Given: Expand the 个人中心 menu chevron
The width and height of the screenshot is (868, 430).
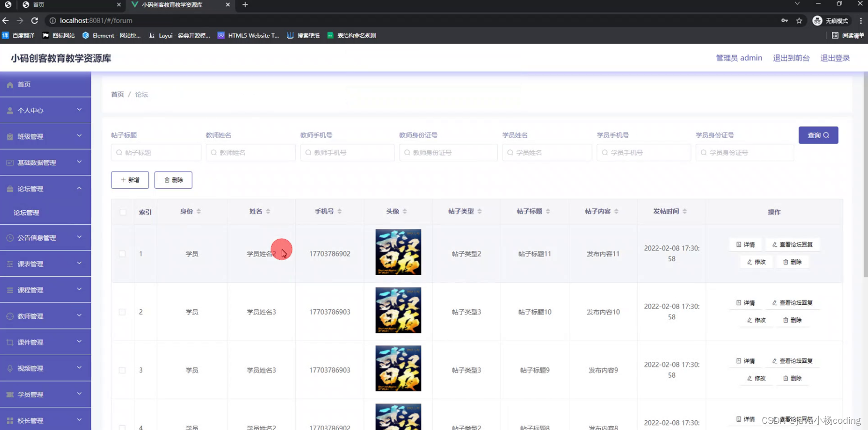Looking at the screenshot, I should pyautogui.click(x=79, y=110).
